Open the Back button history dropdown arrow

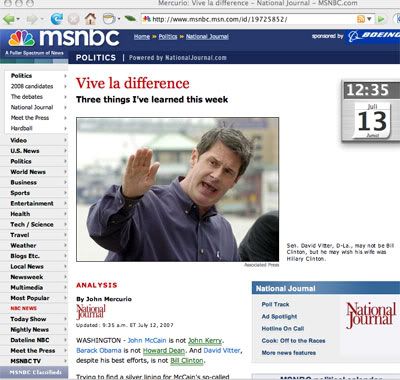(18, 19)
